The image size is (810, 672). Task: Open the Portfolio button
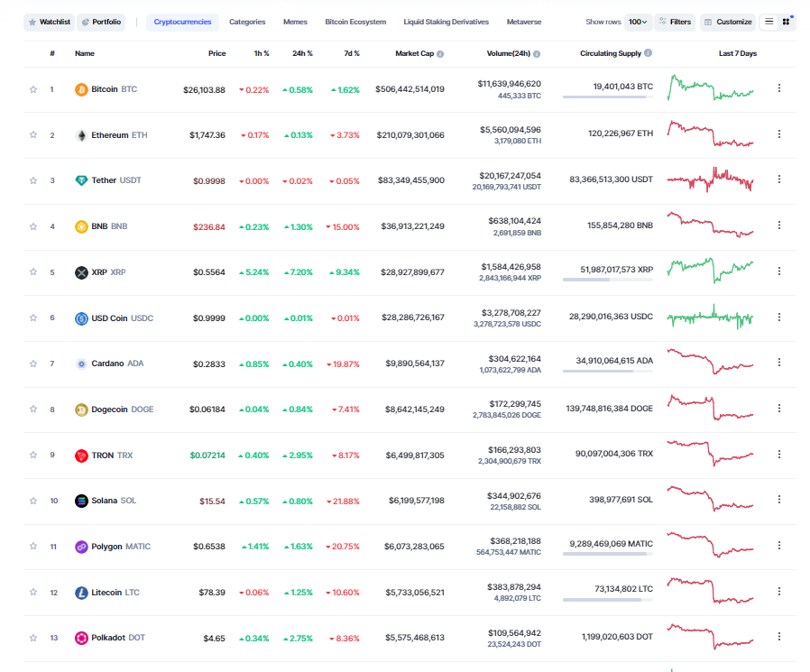tap(101, 22)
